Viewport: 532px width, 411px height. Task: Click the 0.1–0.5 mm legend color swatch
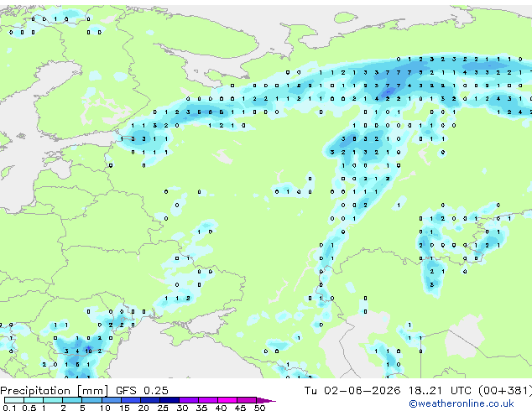pos(14,400)
